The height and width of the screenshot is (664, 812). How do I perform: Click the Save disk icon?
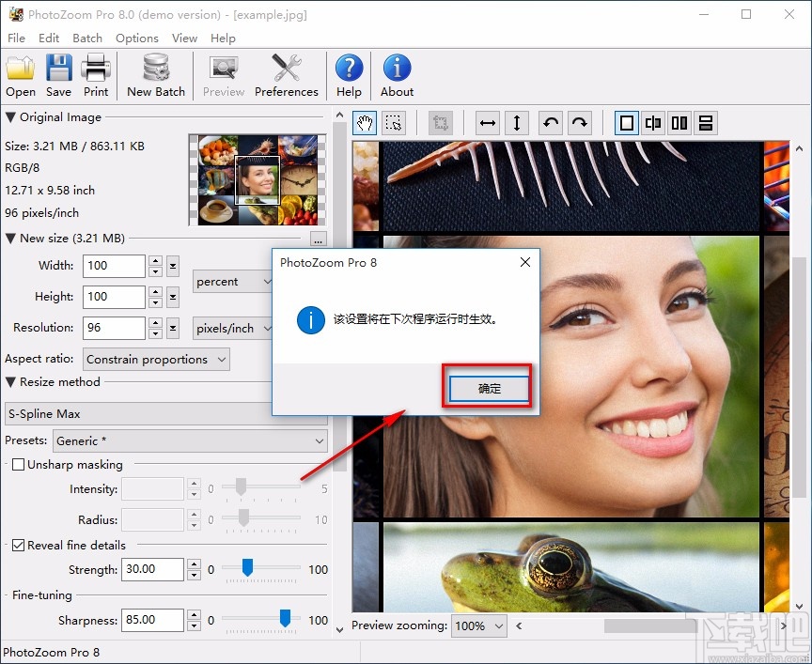58,75
